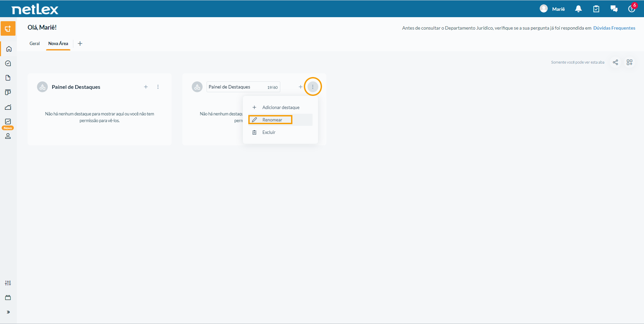Click the panel name input field
This screenshot has height=324, width=644.
243,87
